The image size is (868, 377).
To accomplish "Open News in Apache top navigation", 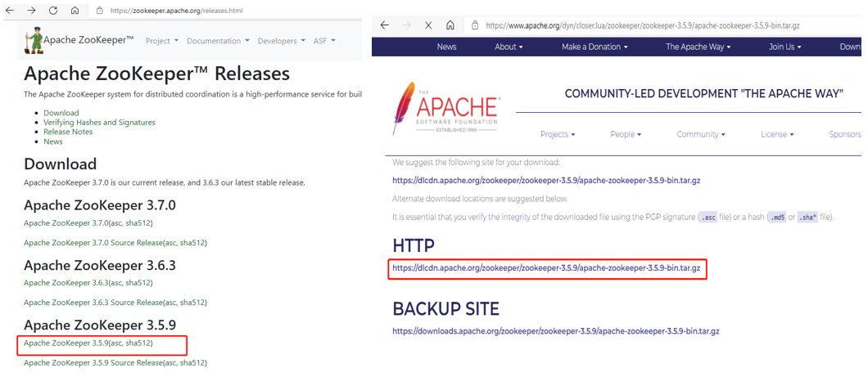I will pyautogui.click(x=447, y=47).
